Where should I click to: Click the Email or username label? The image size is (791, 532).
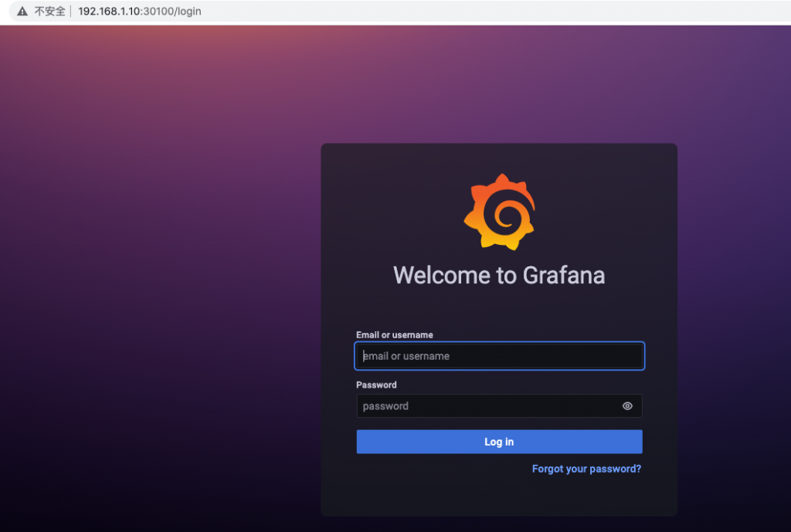coord(395,335)
